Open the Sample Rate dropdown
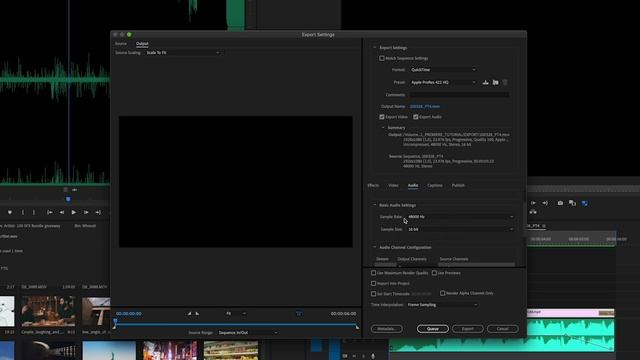This screenshot has width=640, height=360. (460, 217)
